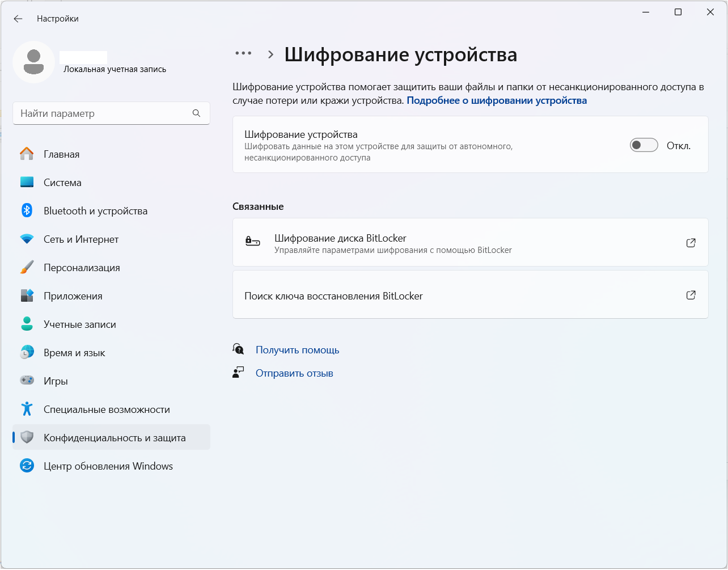Open the Система settings section
This screenshot has height=570, width=728.
62,183
